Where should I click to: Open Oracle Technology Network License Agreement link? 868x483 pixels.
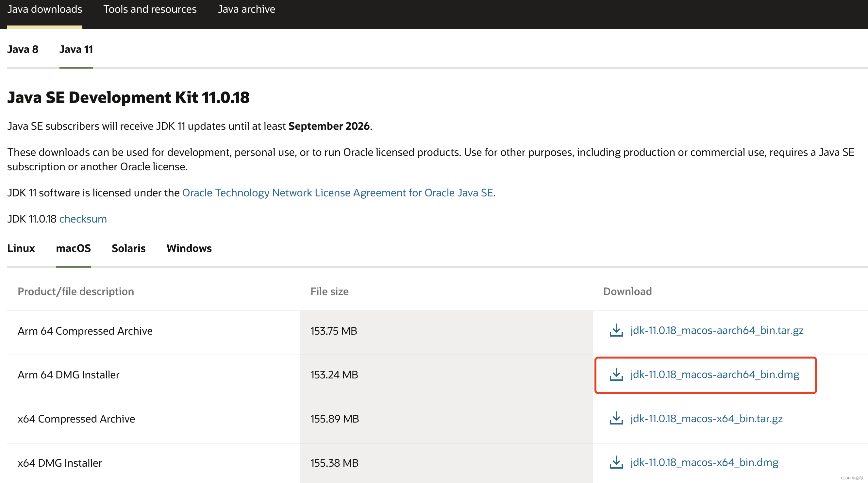pyautogui.click(x=337, y=193)
